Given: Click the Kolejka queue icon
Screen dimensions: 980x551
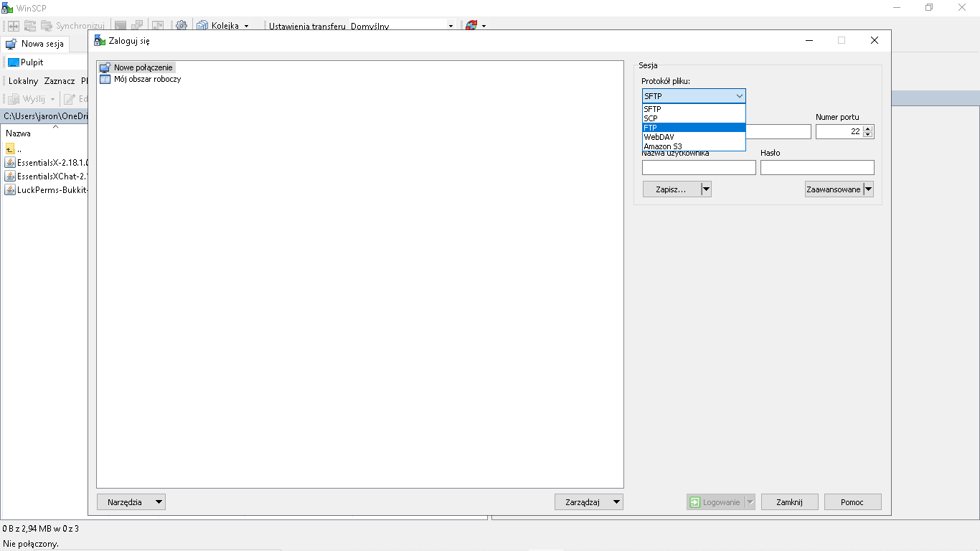Looking at the screenshot, I should 202,26.
